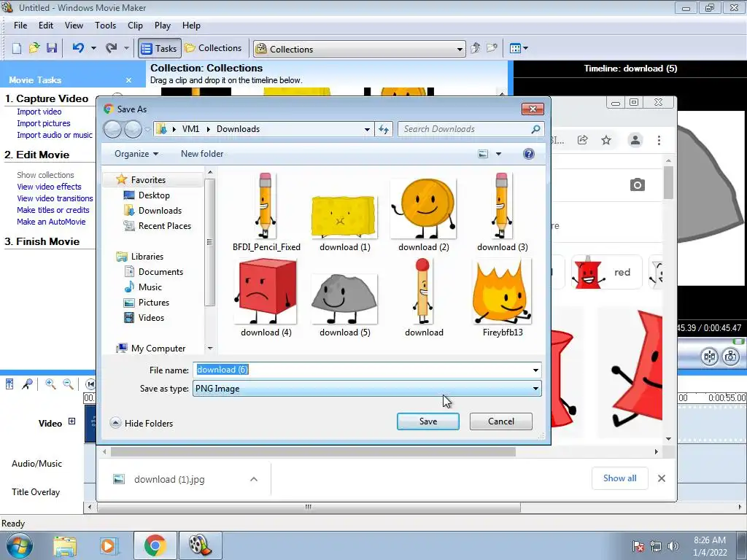Click the Save Project floppy disk icon
The height and width of the screenshot is (560, 747).
pyautogui.click(x=52, y=48)
